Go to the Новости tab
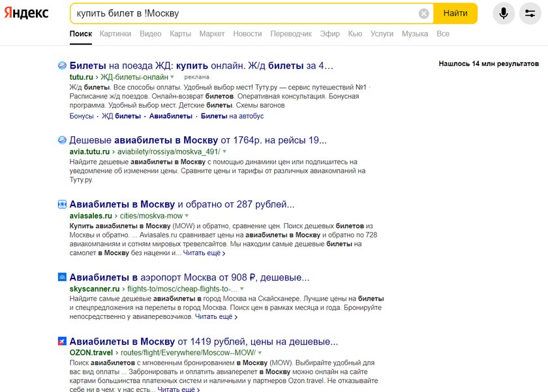Screen dimensions: 548x392 [x=247, y=34]
